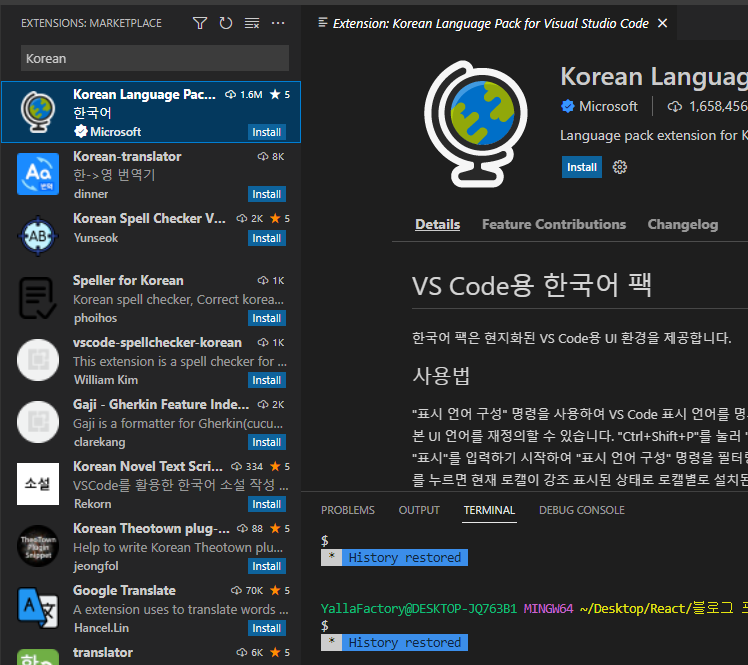
Task: Install Korean Spell Checker by Yunseok
Action: coord(267,238)
